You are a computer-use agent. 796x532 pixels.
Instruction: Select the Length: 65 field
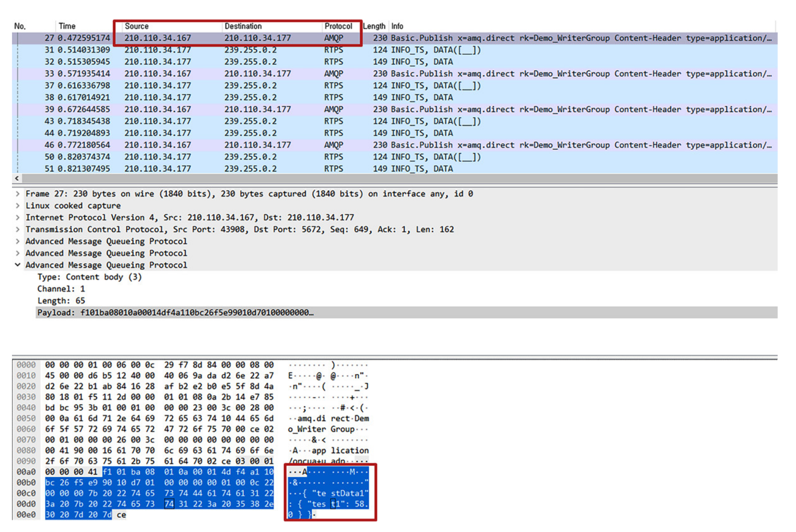[61, 301]
